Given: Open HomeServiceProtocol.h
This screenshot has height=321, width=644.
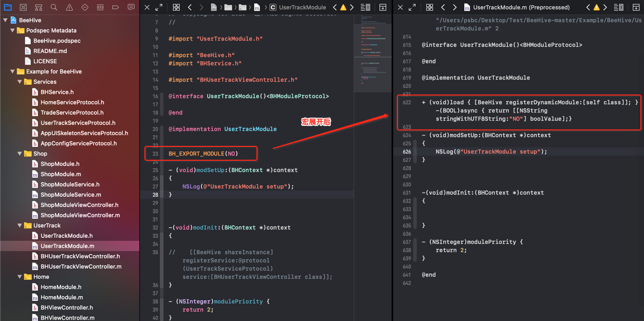Looking at the screenshot, I should tap(72, 102).
